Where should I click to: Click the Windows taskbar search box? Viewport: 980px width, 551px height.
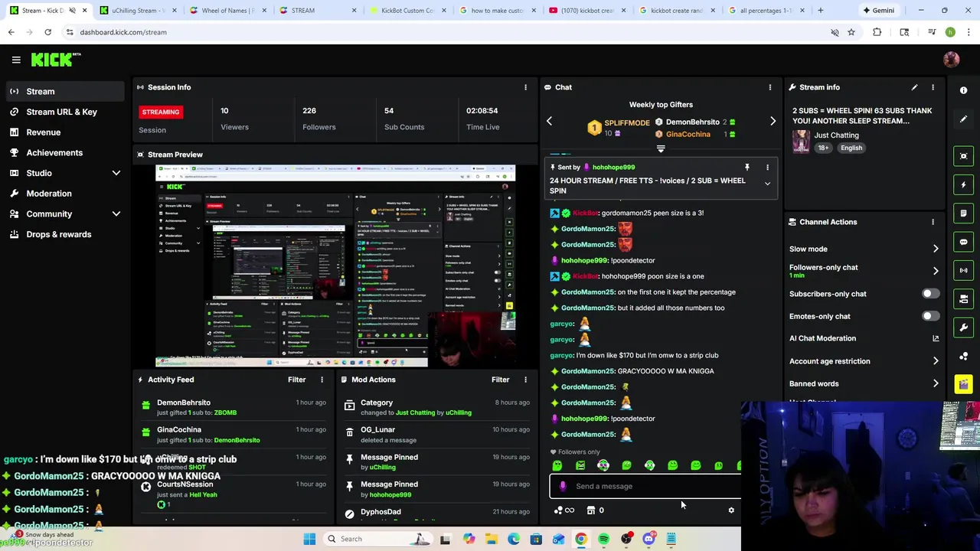tap(377, 539)
